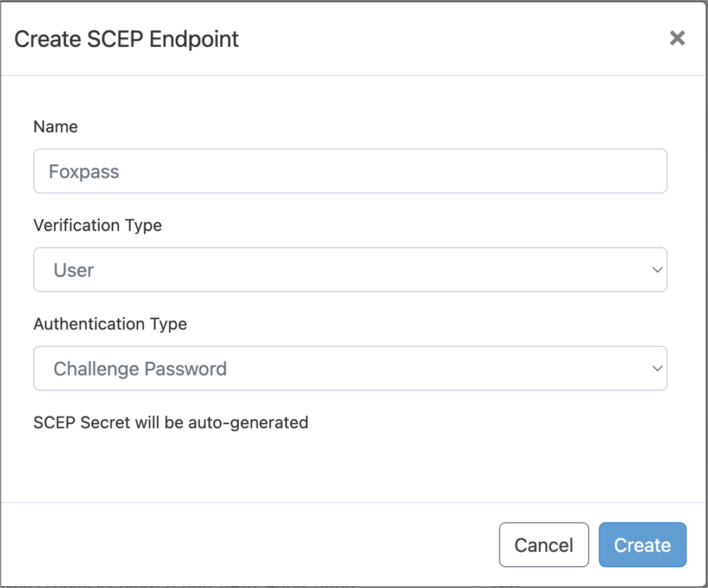Click the word Create in the title

coord(47,39)
